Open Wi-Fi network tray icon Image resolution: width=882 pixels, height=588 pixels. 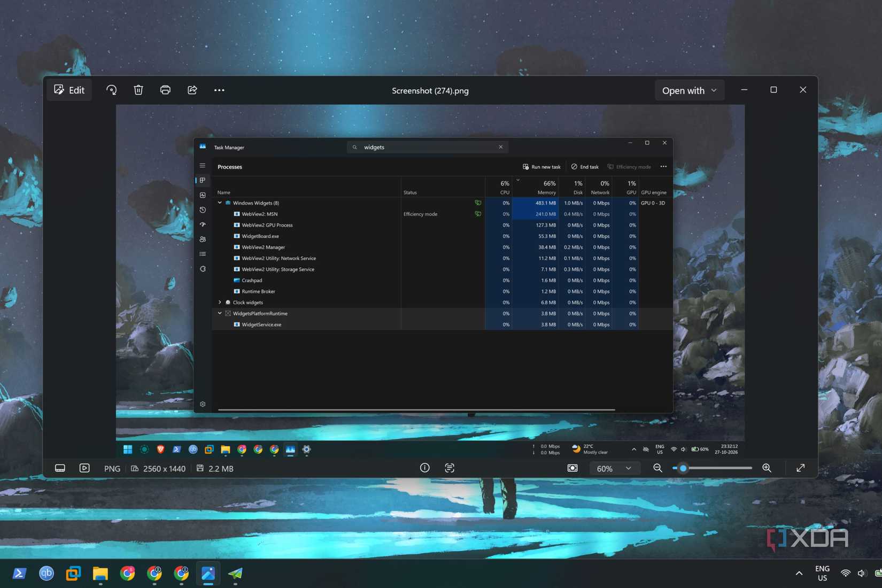pyautogui.click(x=846, y=574)
